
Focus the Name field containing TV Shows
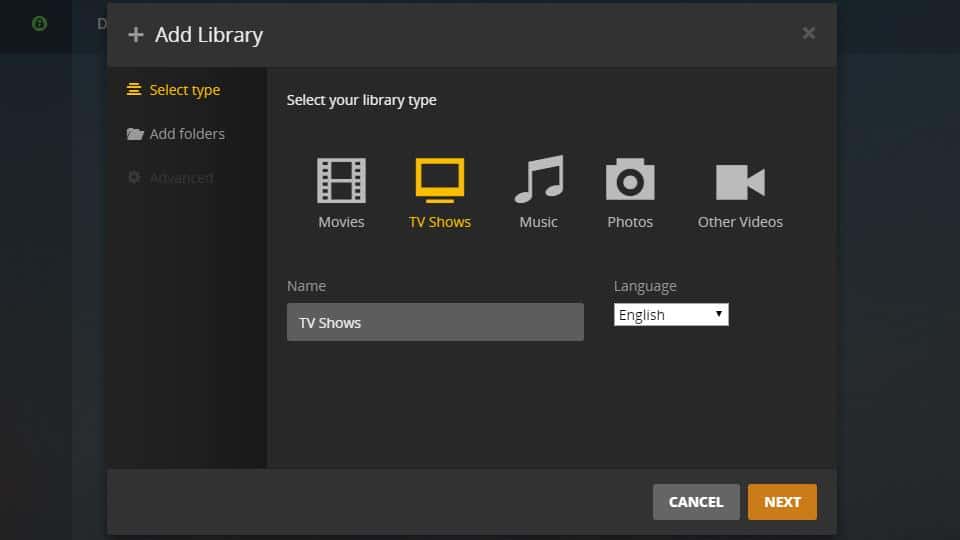coord(435,323)
